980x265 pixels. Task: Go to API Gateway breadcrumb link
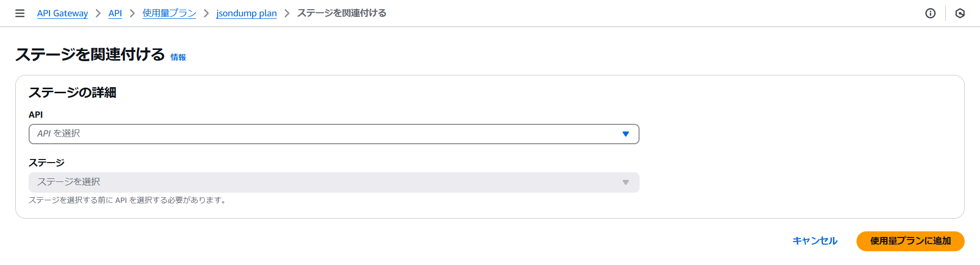[x=62, y=13]
